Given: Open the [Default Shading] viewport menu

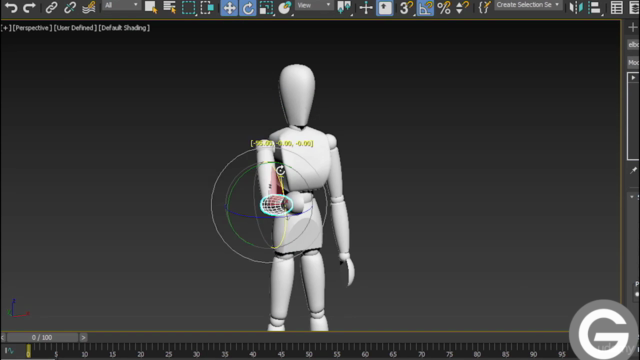Looking at the screenshot, I should coord(124,28).
